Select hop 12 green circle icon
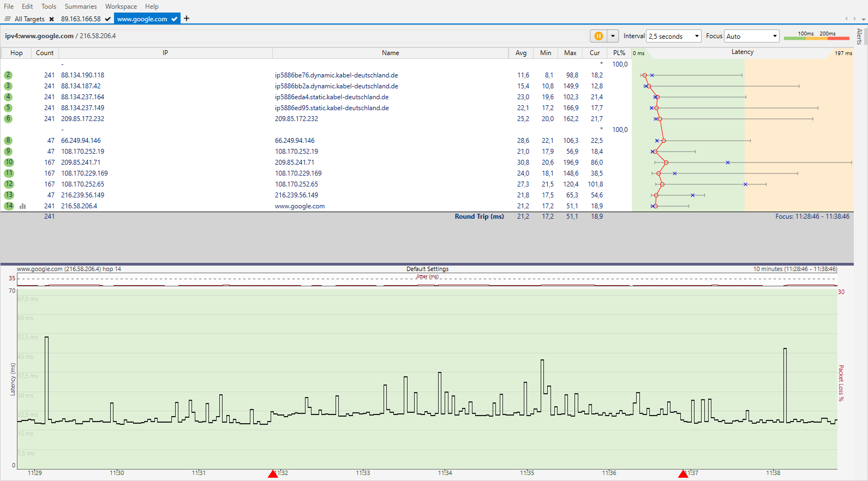868x481 pixels. point(9,184)
